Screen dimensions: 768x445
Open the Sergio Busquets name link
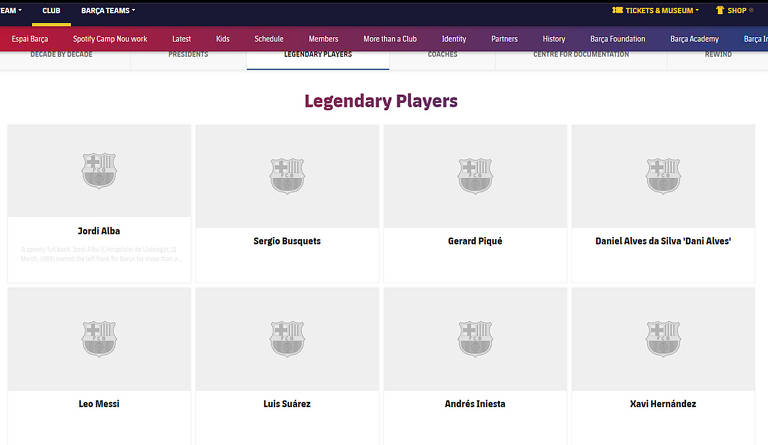pos(287,241)
